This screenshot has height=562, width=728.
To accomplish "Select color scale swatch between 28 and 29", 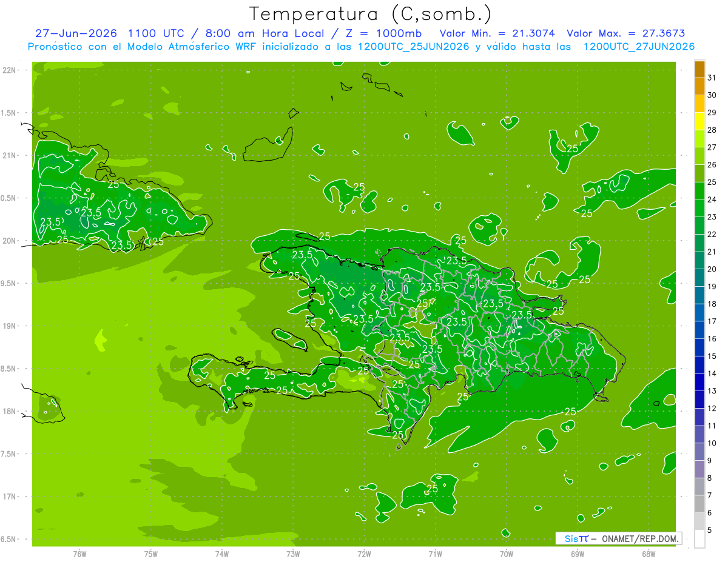I will [699, 121].
